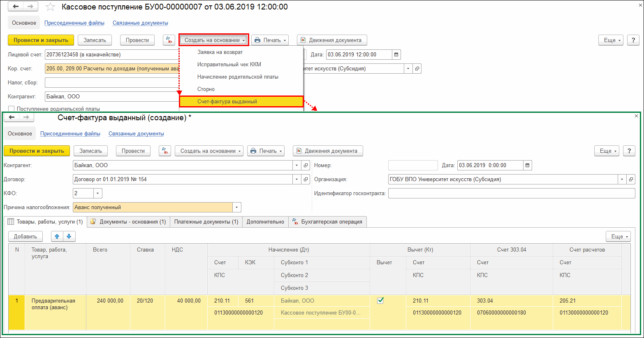Viewport: 644px width, 338px height.
Task: Click Движения документа in upper window
Action: [332, 40]
